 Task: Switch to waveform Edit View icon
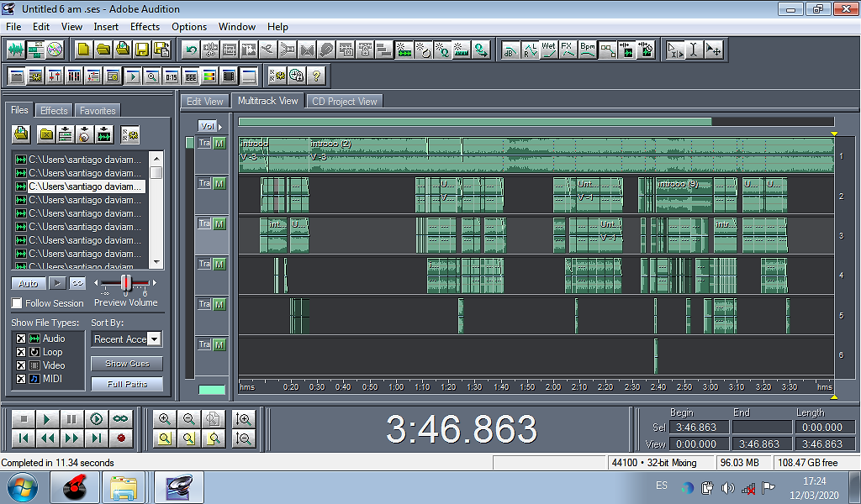(x=16, y=50)
